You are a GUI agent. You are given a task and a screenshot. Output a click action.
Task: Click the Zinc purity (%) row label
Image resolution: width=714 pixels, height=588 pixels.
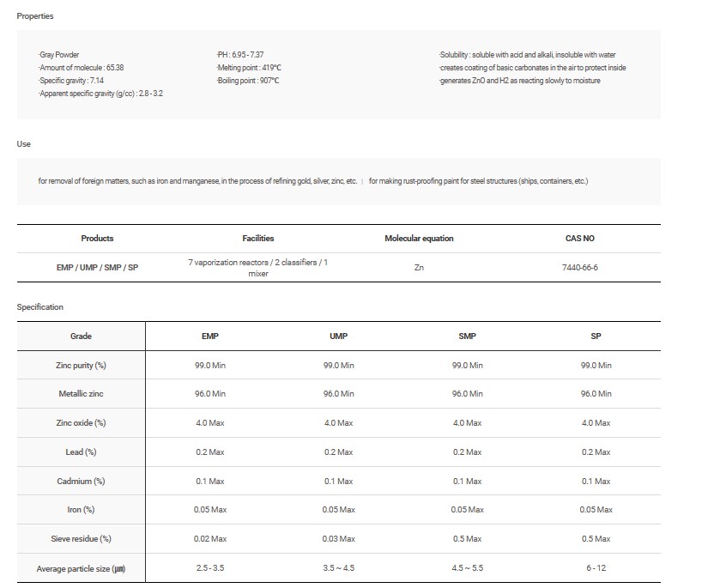[x=81, y=366]
